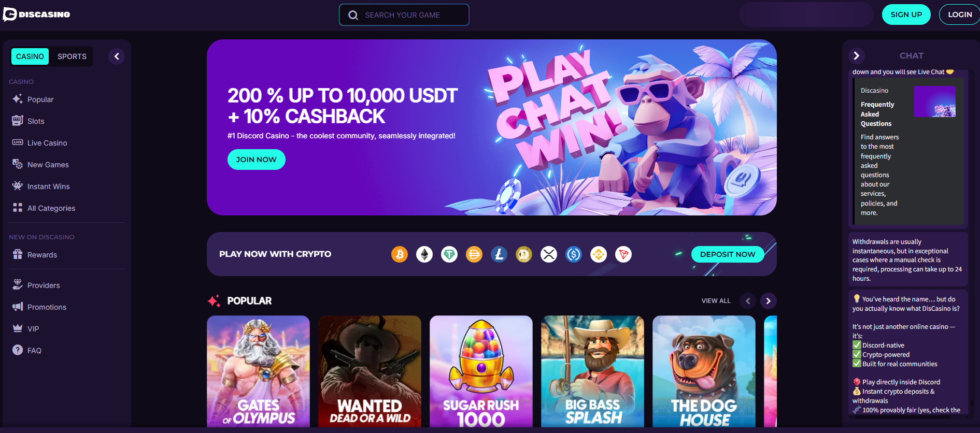Open the Gates of Olympus game thumbnail
The image size is (980, 433).
tap(259, 371)
